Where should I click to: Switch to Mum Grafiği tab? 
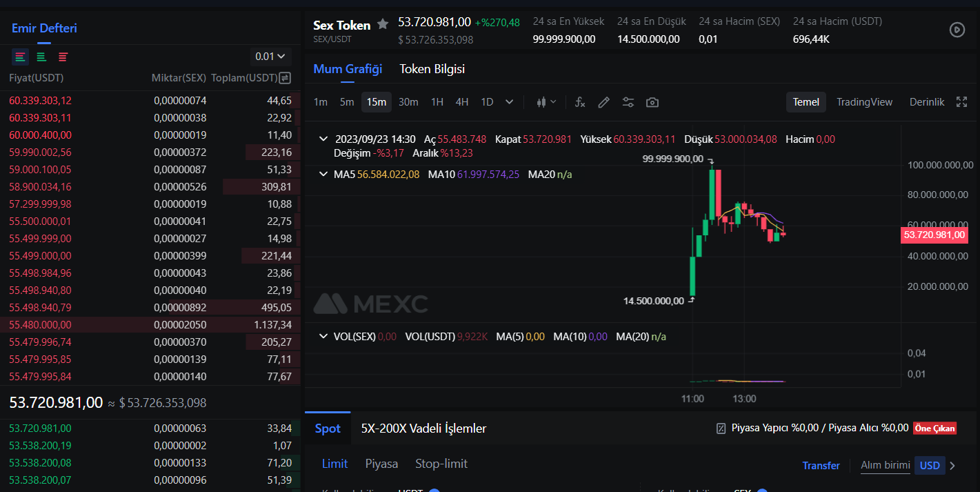pyautogui.click(x=348, y=69)
